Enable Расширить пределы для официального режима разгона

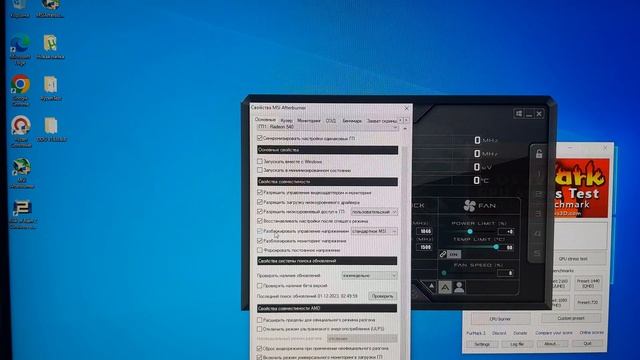pyautogui.click(x=260, y=320)
